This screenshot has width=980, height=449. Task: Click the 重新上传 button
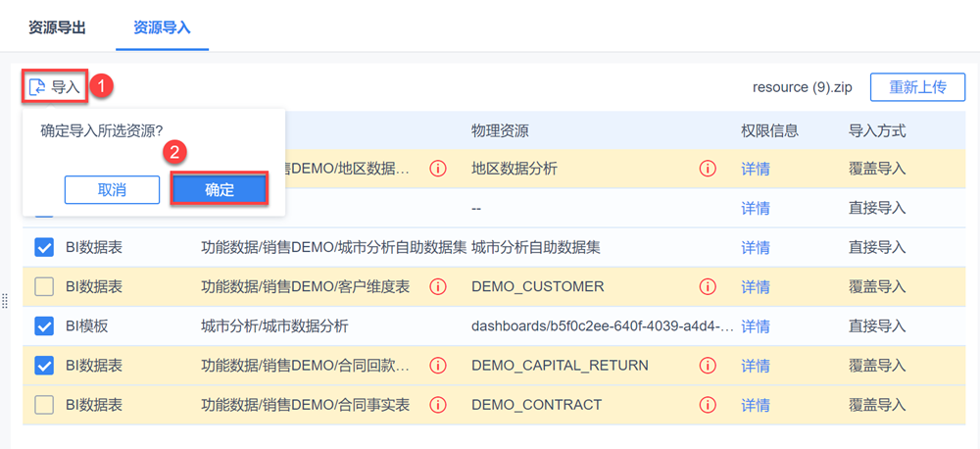pyautogui.click(x=917, y=86)
